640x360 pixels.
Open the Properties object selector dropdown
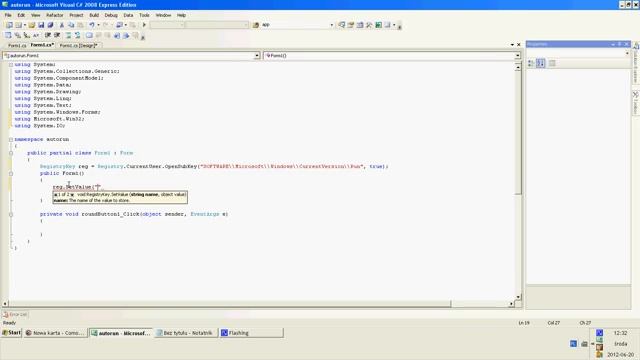627,53
